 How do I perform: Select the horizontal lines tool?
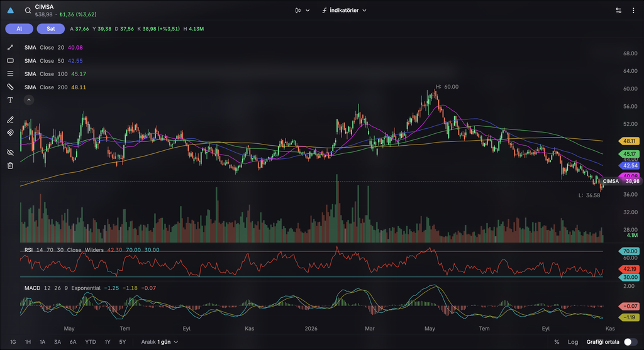click(10, 74)
